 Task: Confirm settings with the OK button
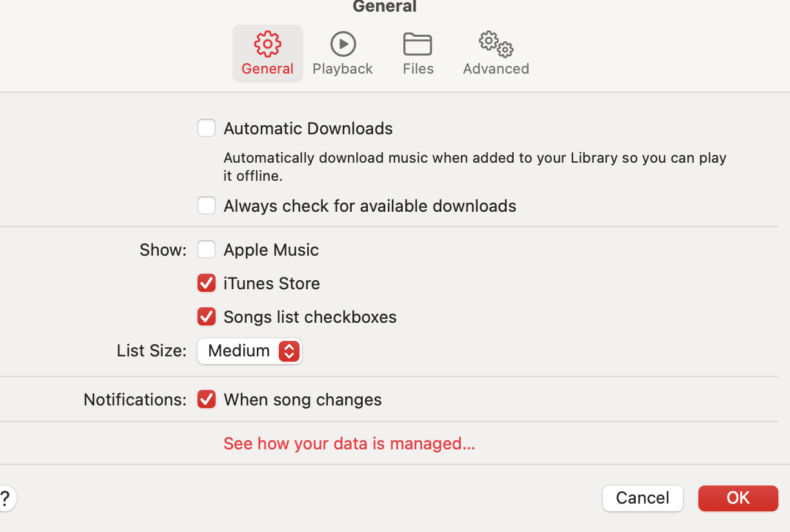point(738,498)
